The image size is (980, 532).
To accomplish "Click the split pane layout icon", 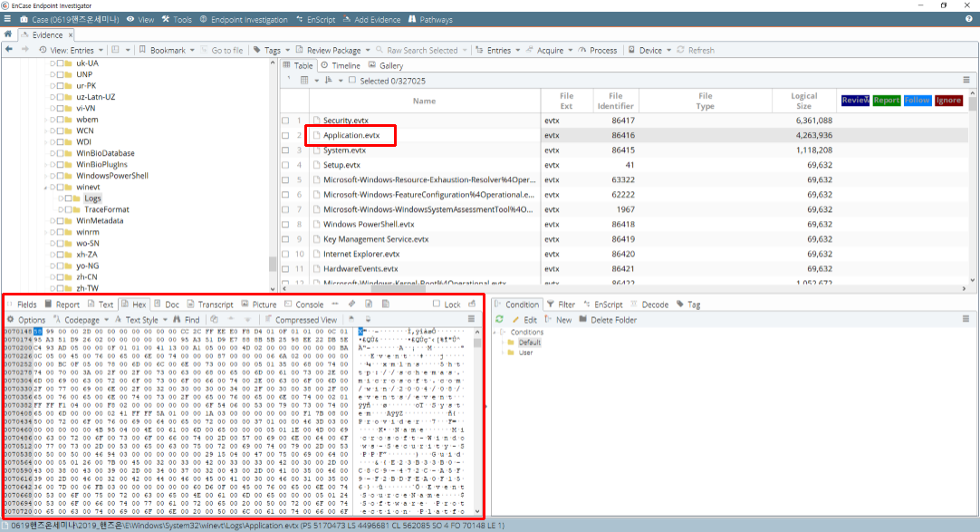I will point(115,50).
